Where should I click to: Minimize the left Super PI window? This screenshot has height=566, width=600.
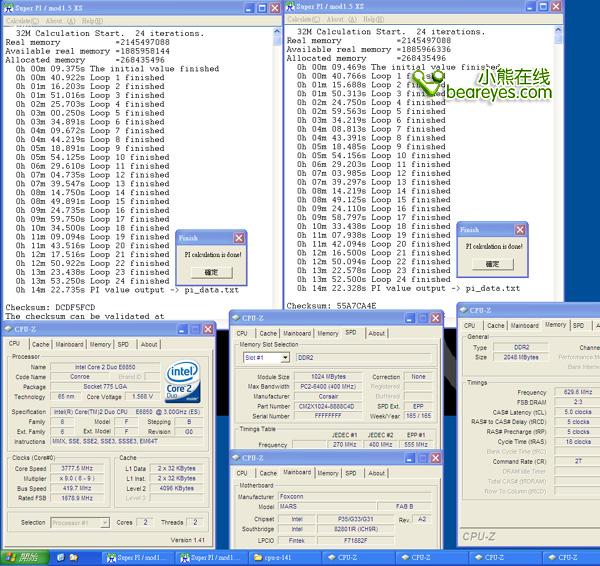pos(249,8)
